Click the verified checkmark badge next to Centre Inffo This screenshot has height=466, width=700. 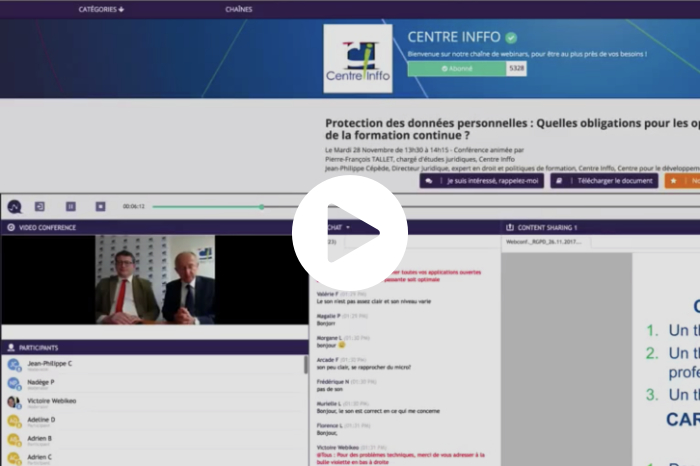[x=511, y=38]
